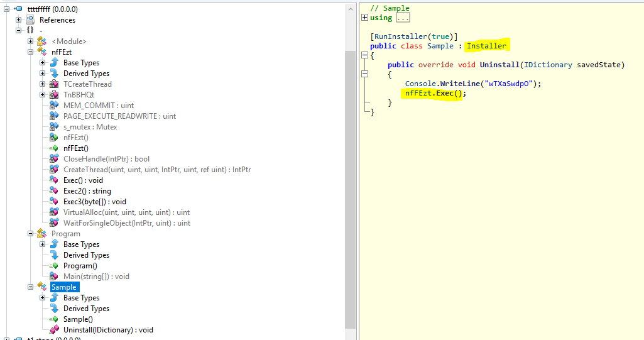Click the CloseHandle method icon
The width and height of the screenshot is (644, 340).
pos(54,158)
